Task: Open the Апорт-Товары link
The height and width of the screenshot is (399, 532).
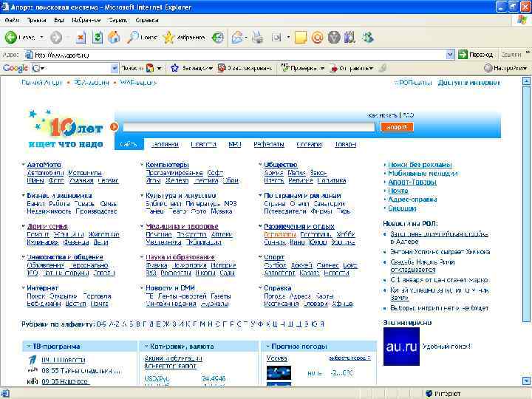Action: 412,183
